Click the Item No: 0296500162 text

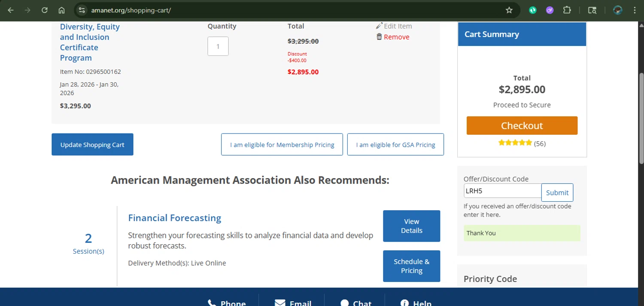tap(91, 72)
